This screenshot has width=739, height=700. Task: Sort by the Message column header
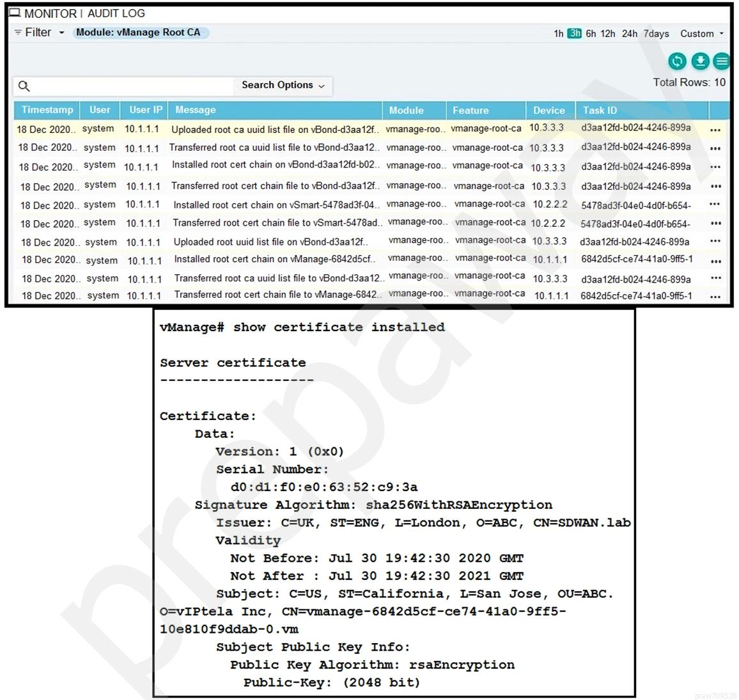tap(196, 110)
